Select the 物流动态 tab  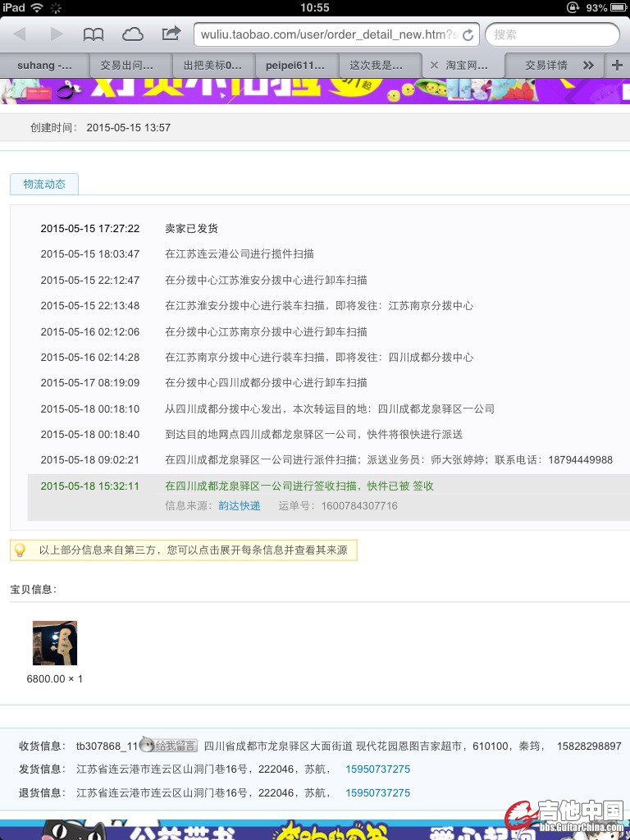pos(44,184)
